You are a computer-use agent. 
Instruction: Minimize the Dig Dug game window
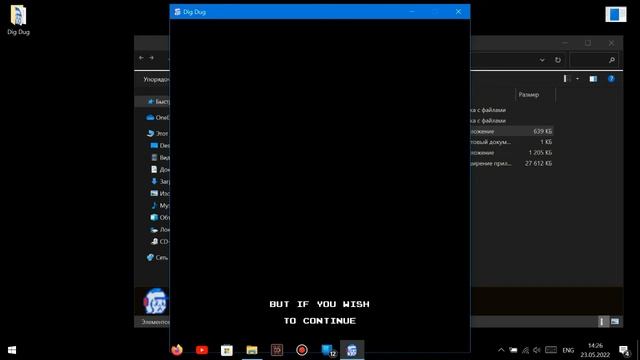pyautogui.click(x=412, y=11)
